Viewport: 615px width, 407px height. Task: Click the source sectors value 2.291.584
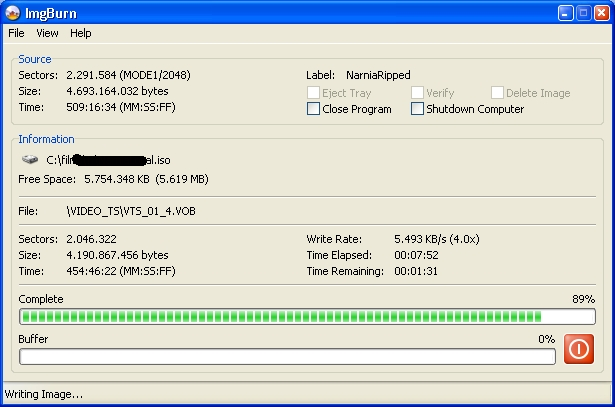coord(91,75)
